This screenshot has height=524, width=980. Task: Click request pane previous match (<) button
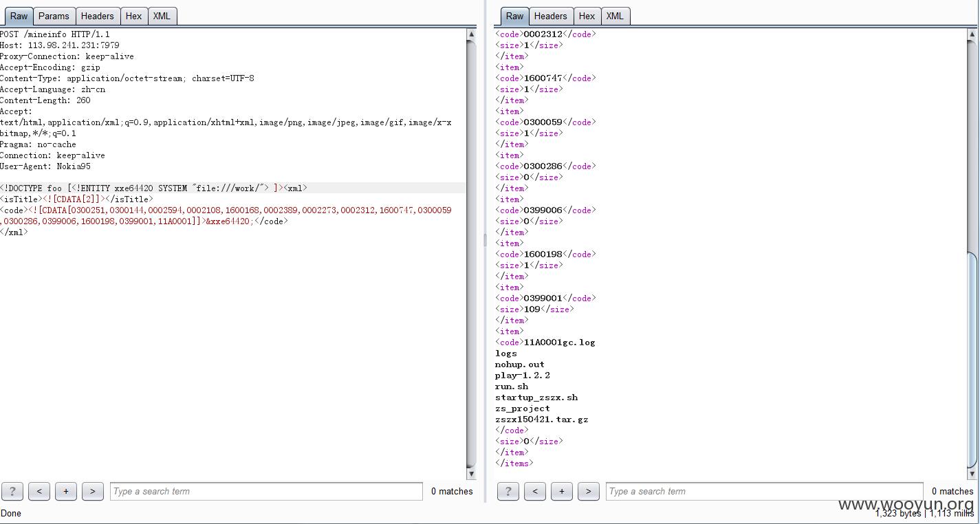click(39, 491)
